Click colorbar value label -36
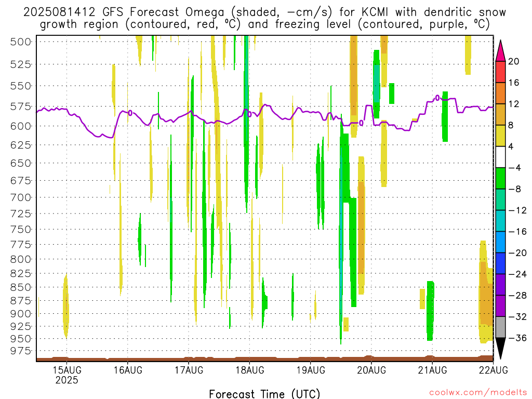532x399 pixels. coord(518,338)
